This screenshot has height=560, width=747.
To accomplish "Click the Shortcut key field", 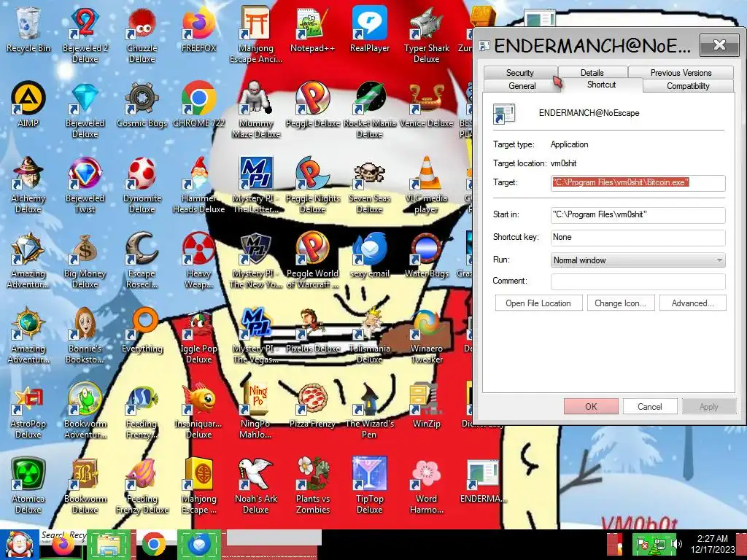I will (638, 237).
